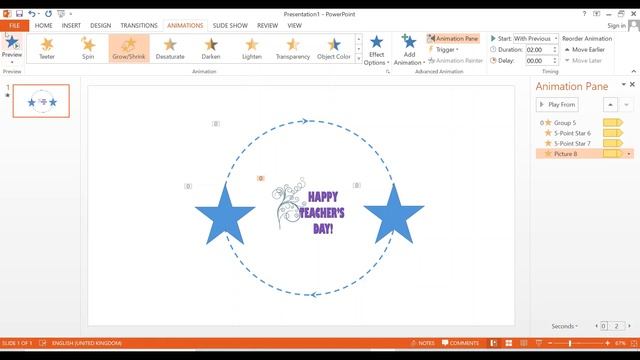Click the Animation Painter tool
Image resolution: width=640 pixels, height=360 pixels.
click(x=455, y=60)
